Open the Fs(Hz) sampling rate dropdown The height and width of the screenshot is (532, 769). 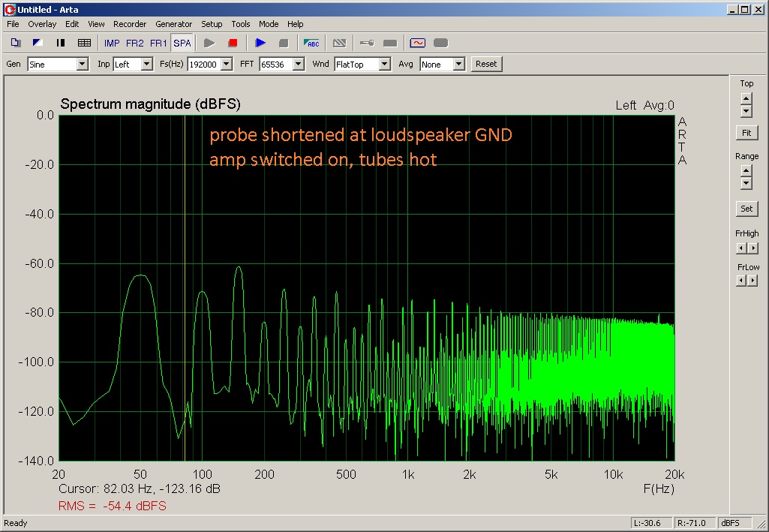pos(226,65)
